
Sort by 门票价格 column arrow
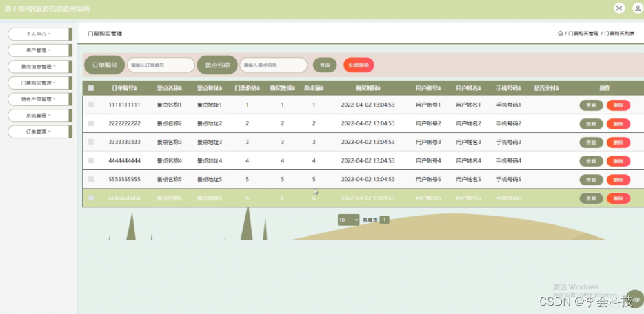click(259, 88)
